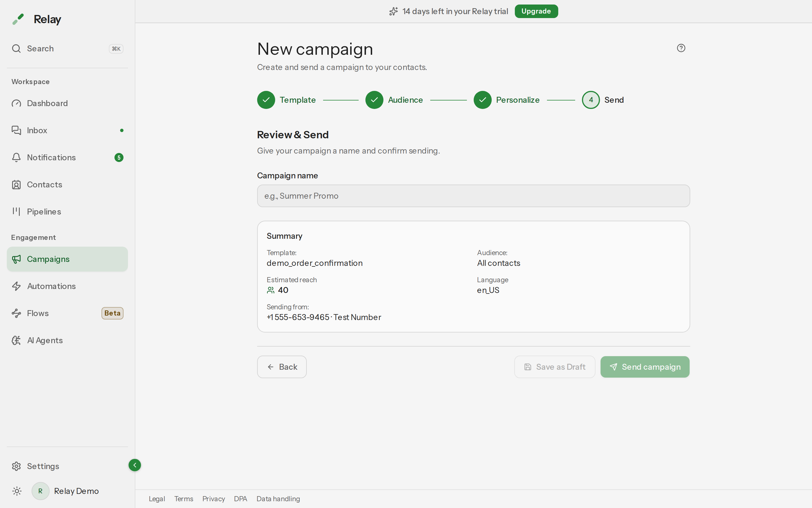Click the Beta badge next to Flows

pyautogui.click(x=112, y=313)
